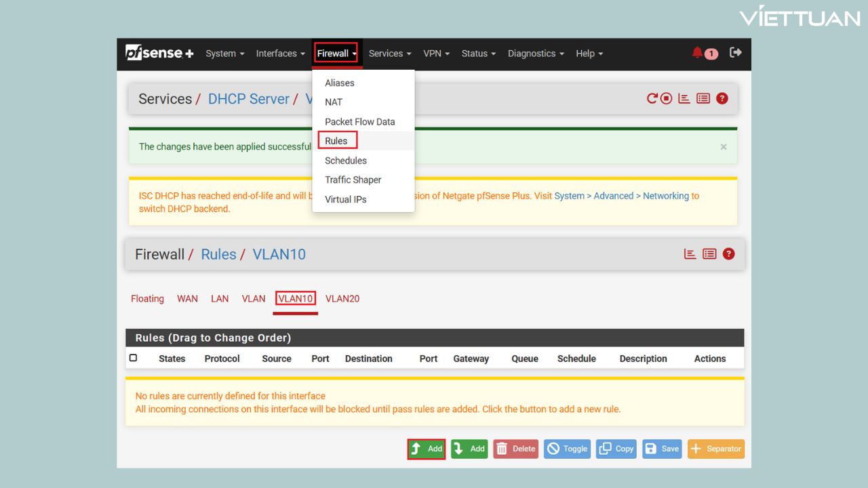This screenshot has width=868, height=488.
Task: Open the DHCP Server help icon
Action: [x=722, y=99]
